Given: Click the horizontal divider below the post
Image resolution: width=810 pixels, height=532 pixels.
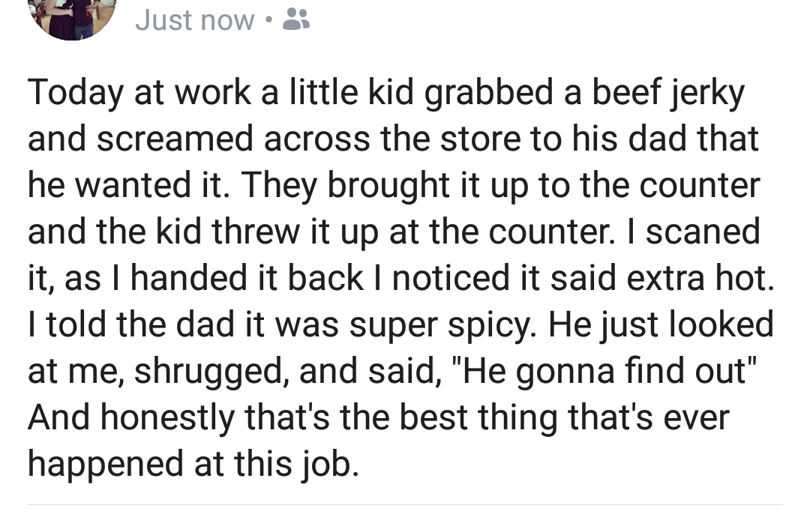Looking at the screenshot, I should tap(405, 504).
